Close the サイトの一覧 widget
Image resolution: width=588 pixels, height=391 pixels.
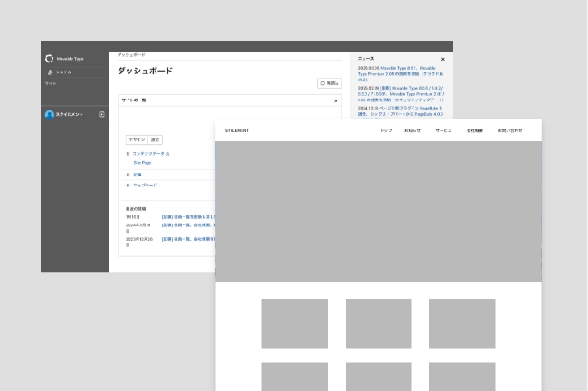coord(336,100)
